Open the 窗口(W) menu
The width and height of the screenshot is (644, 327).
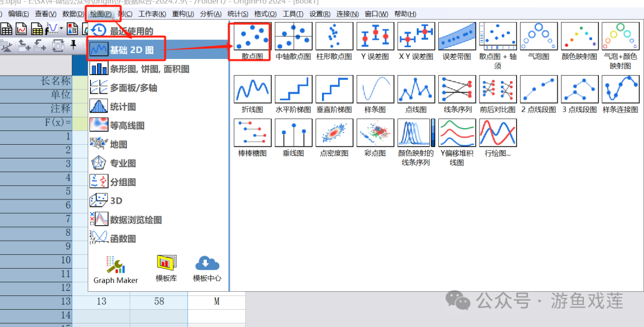(x=377, y=14)
